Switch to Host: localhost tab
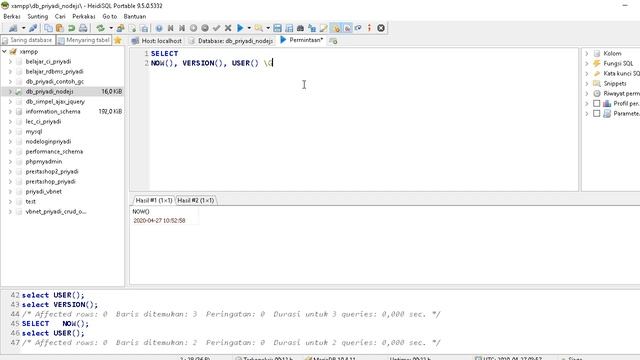This screenshot has width=640, height=360. coord(157,41)
